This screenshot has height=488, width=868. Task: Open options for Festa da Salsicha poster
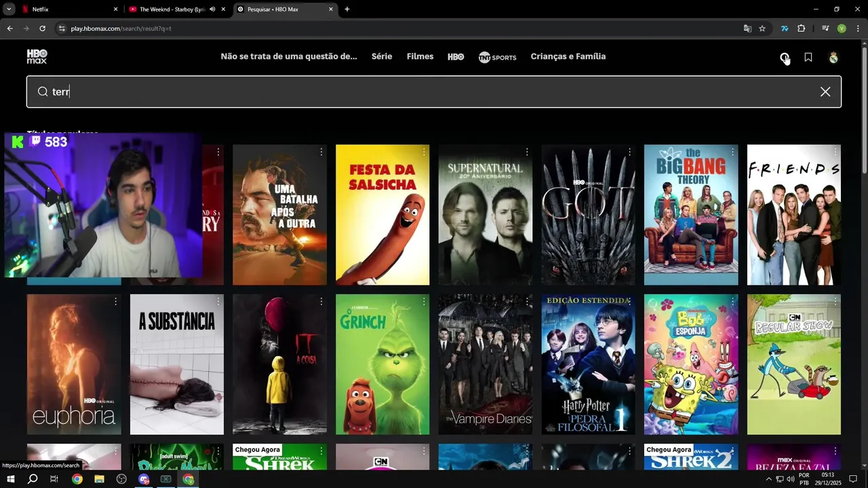[x=424, y=152]
